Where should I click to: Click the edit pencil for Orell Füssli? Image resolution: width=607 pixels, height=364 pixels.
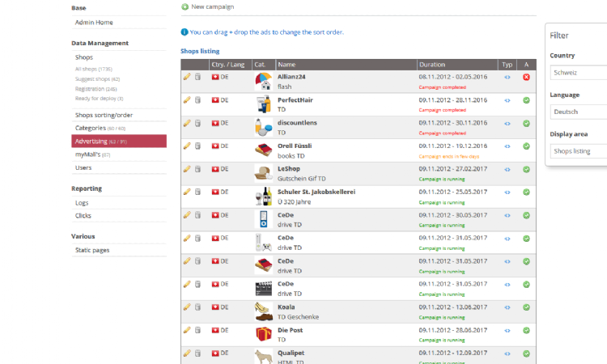[187, 146]
